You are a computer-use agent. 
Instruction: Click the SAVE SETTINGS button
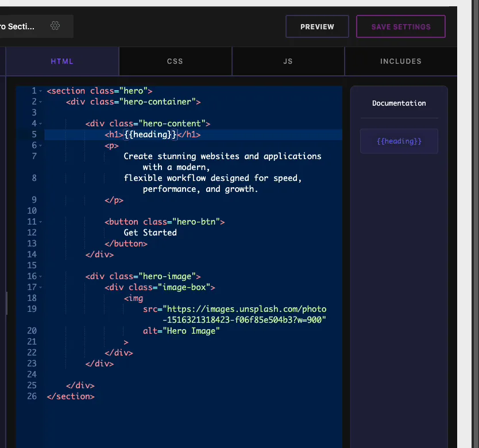click(x=401, y=26)
